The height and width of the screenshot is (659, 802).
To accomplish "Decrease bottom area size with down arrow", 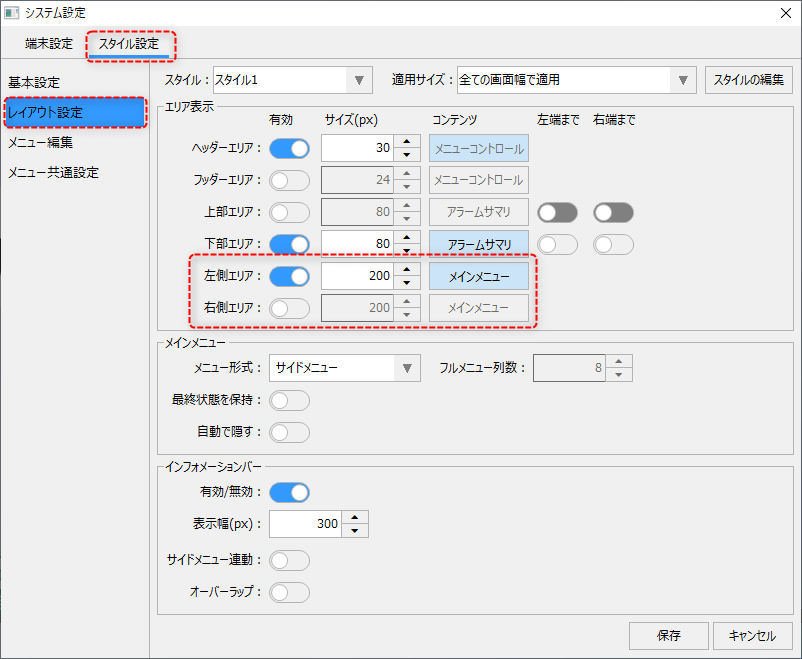I will [x=407, y=251].
